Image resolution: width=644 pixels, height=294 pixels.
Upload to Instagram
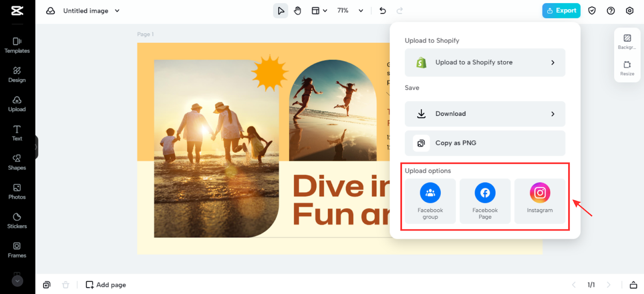[x=540, y=201]
